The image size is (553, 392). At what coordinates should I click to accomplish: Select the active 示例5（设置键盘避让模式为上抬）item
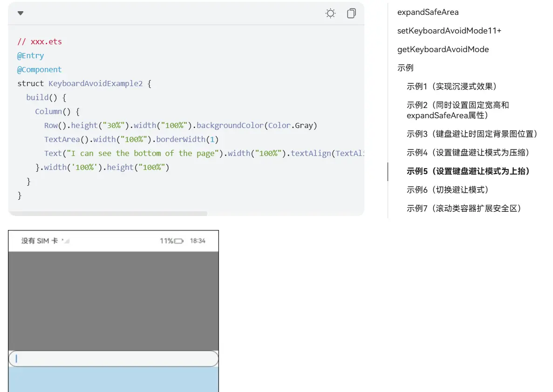tap(468, 171)
